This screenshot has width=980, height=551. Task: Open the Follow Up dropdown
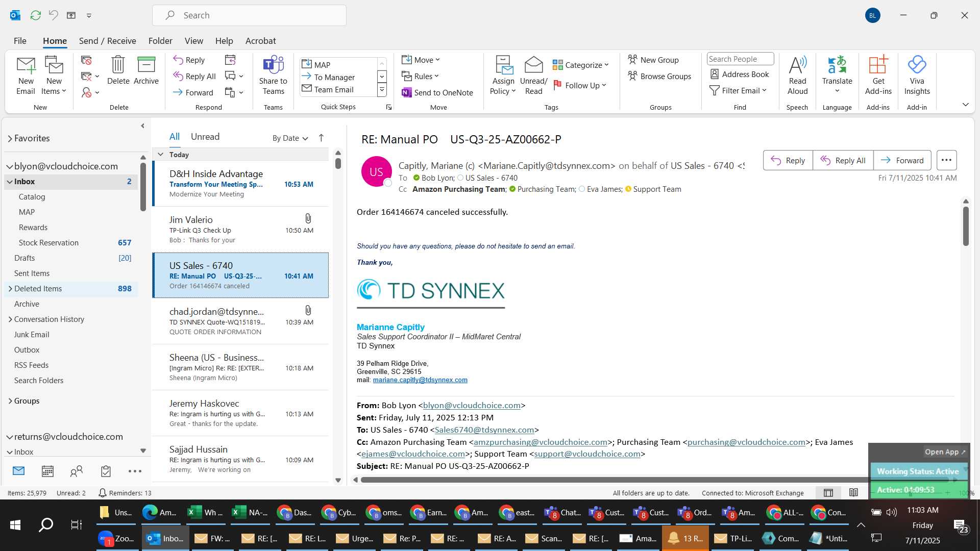coord(579,85)
